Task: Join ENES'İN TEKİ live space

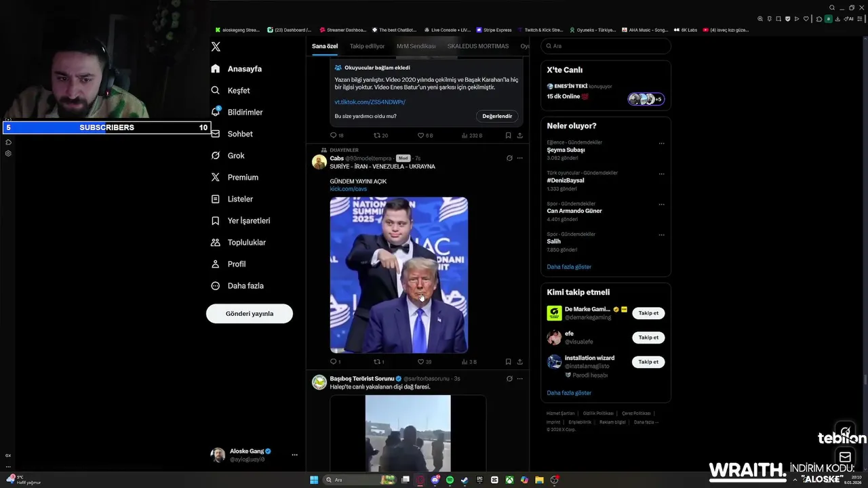Action: pyautogui.click(x=606, y=92)
